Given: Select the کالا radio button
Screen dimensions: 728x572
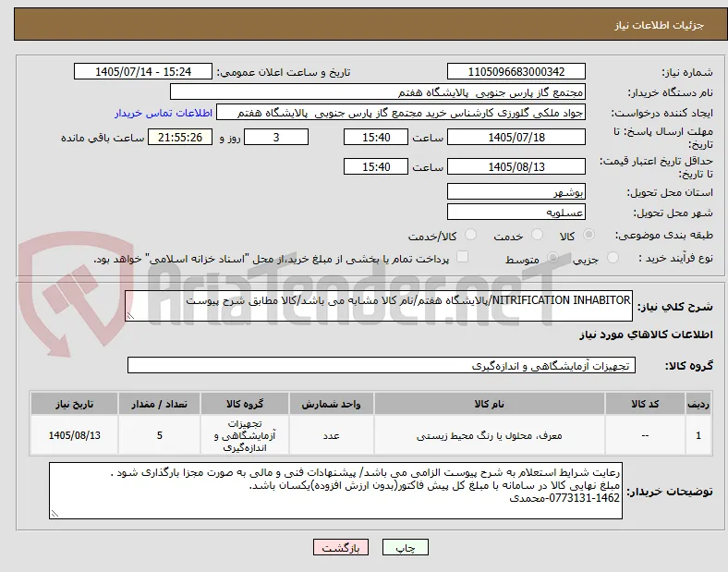Looking at the screenshot, I should [x=588, y=235].
